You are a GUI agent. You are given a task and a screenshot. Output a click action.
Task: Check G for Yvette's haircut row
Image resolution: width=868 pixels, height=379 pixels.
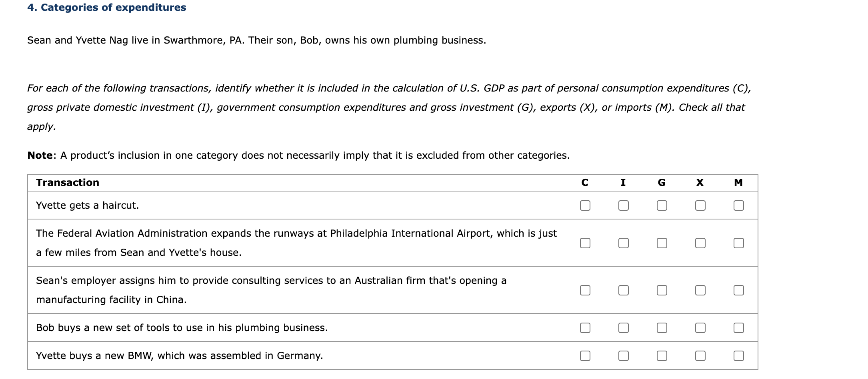coord(662,205)
